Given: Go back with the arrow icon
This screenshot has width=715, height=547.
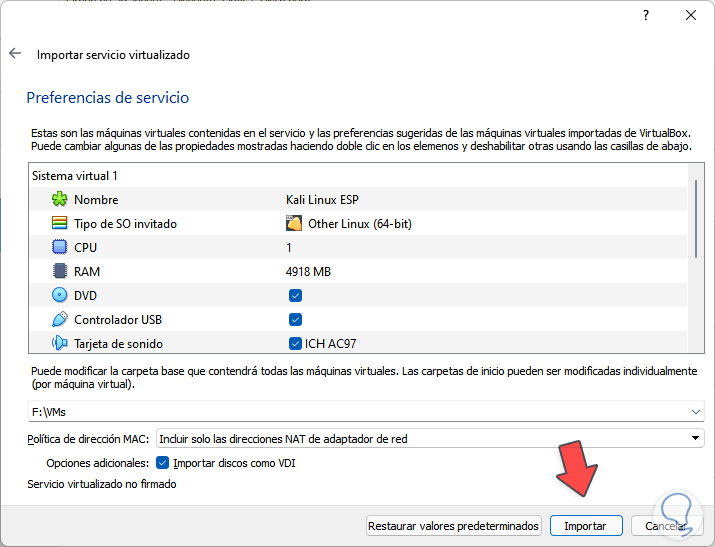Looking at the screenshot, I should coord(15,53).
